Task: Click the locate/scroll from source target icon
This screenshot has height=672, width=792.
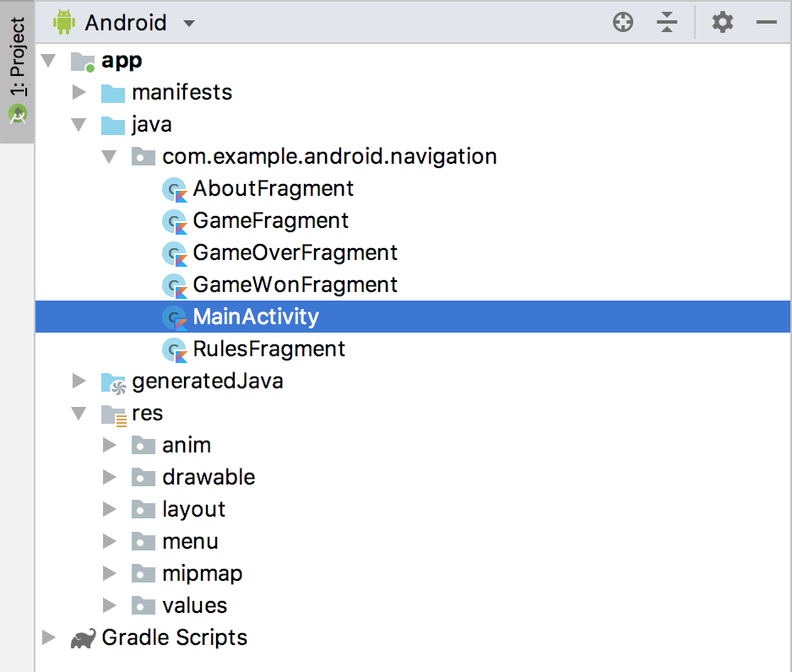Action: (623, 23)
